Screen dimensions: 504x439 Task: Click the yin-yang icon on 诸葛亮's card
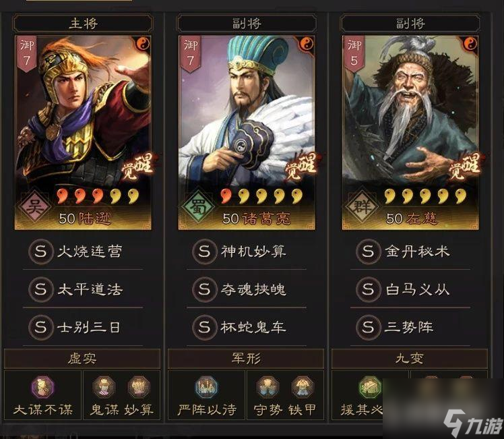pyautogui.click(x=307, y=43)
